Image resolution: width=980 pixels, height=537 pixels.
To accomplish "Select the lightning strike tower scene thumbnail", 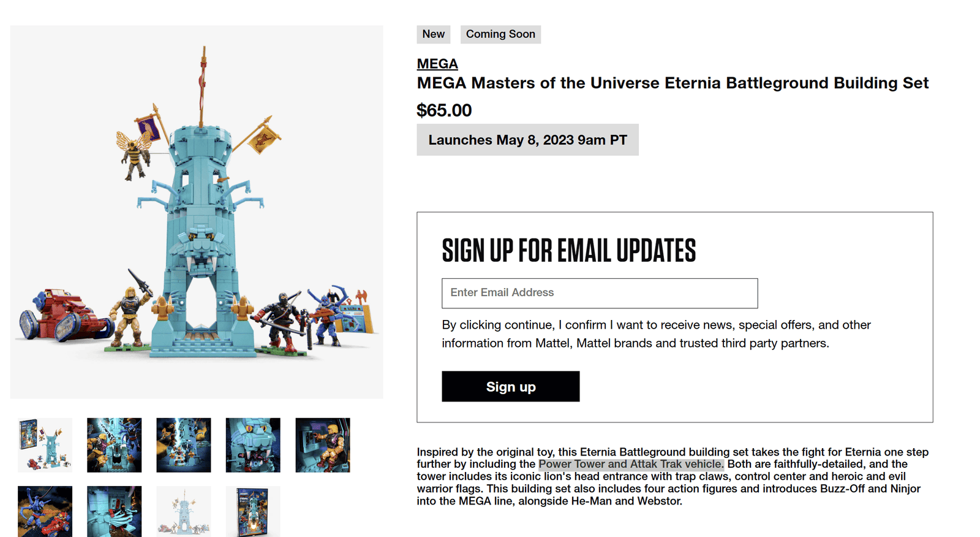I will (x=184, y=446).
